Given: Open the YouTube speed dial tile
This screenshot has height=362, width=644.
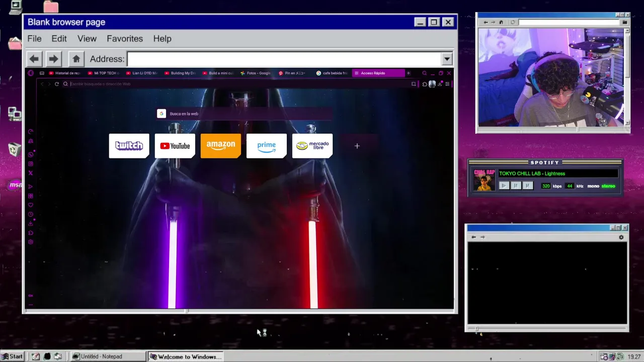Looking at the screenshot, I should [175, 146].
